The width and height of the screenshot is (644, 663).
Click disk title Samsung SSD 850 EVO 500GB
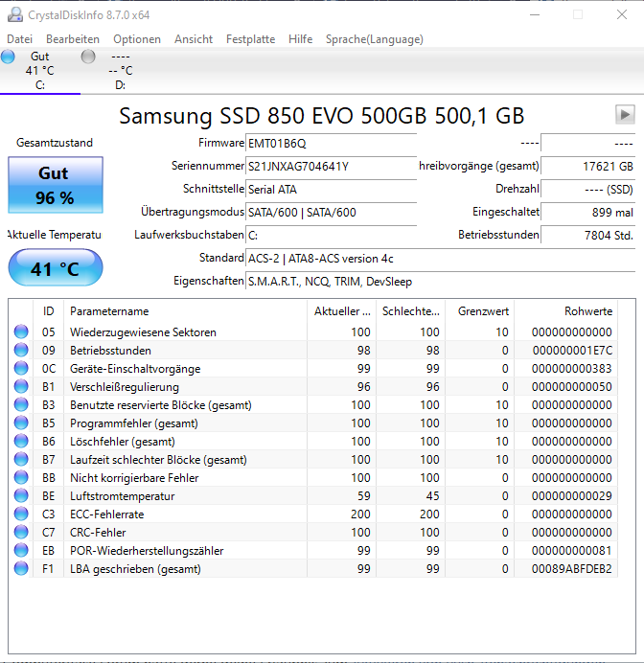pyautogui.click(x=322, y=115)
